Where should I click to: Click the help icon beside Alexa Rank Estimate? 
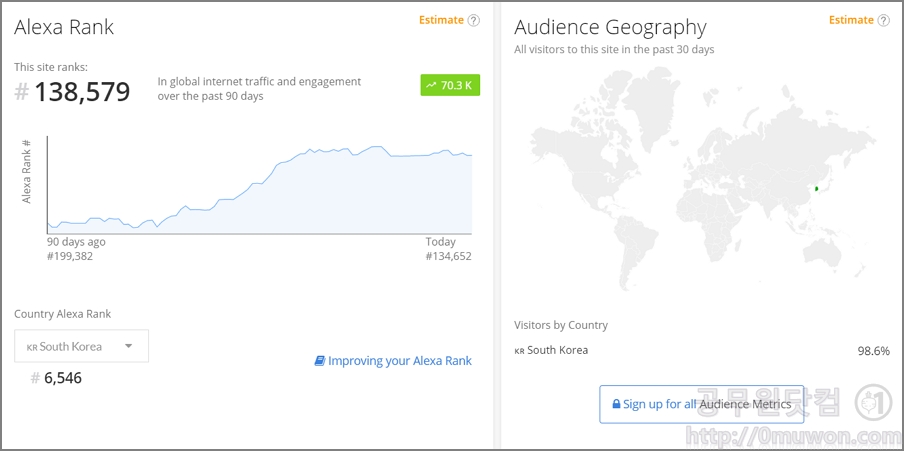tap(474, 20)
